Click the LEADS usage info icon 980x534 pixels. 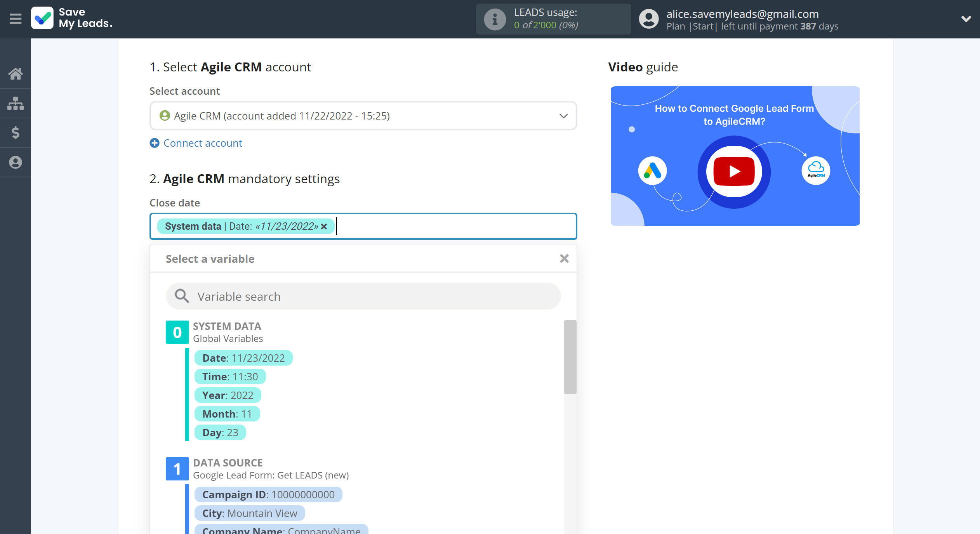tap(494, 19)
